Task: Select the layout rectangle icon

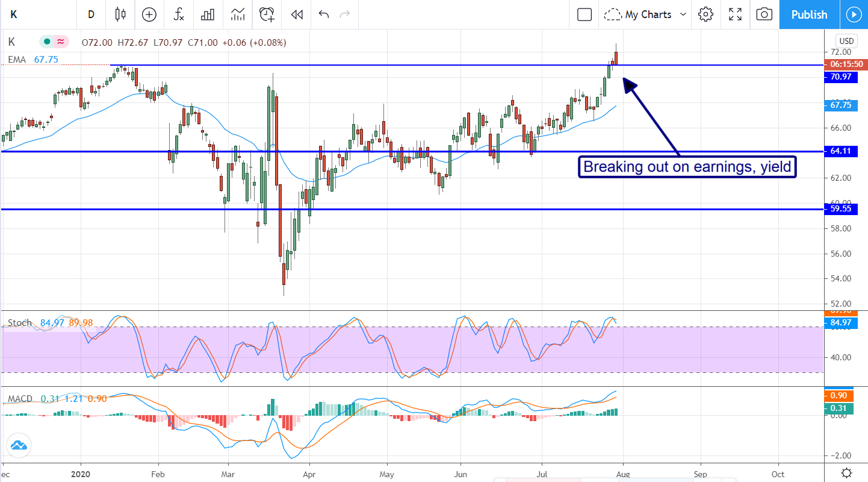Action: pos(584,14)
